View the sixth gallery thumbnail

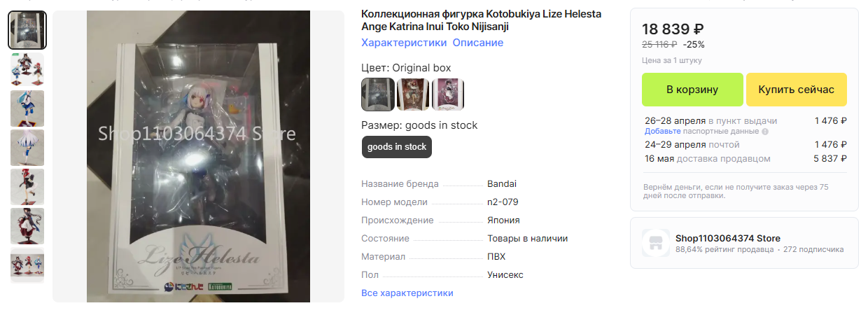(27, 226)
